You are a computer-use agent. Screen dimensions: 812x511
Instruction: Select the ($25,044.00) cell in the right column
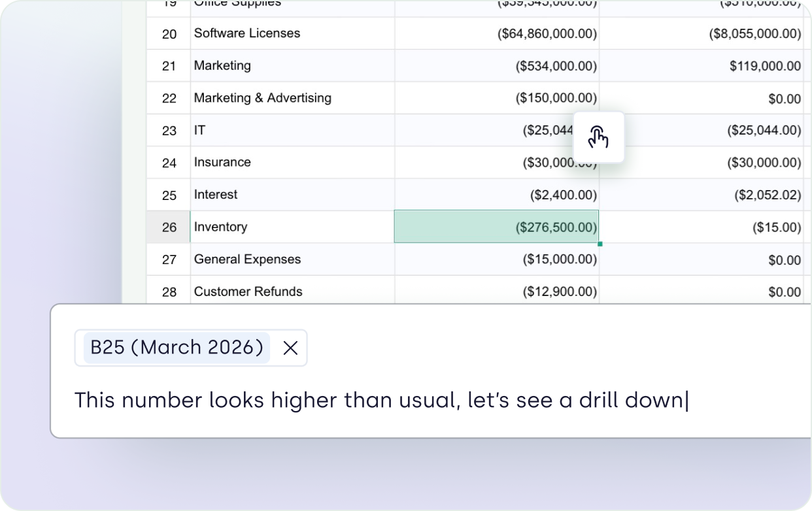702,130
